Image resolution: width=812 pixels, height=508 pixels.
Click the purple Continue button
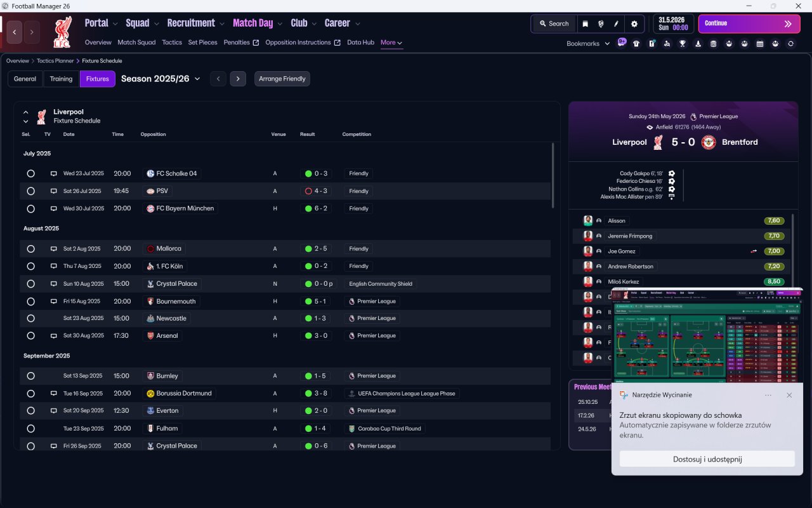tap(749, 23)
